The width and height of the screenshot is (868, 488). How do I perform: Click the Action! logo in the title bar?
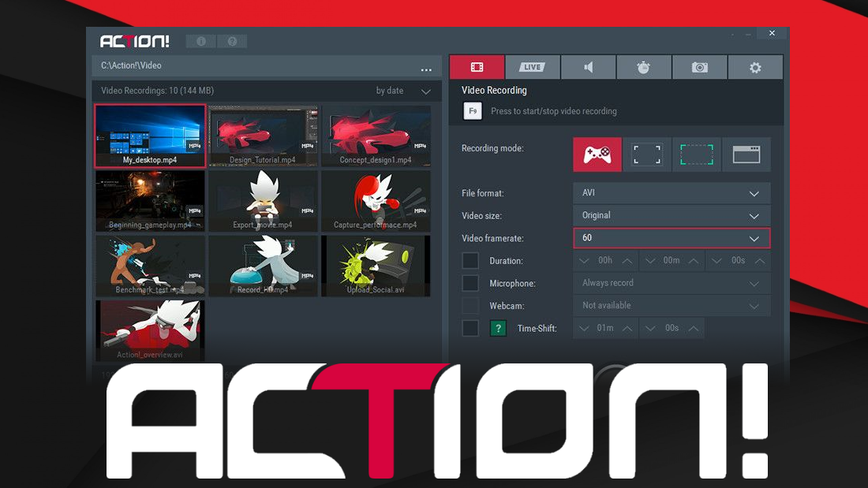click(134, 42)
